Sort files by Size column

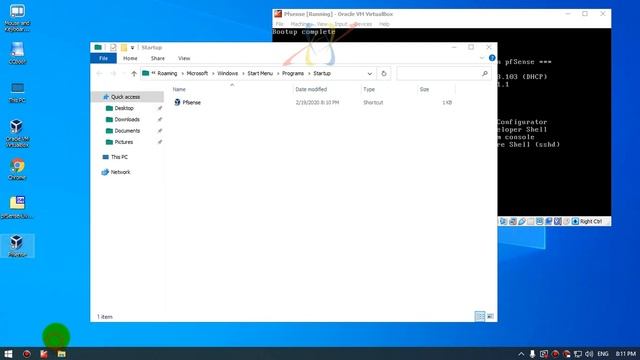(424, 89)
